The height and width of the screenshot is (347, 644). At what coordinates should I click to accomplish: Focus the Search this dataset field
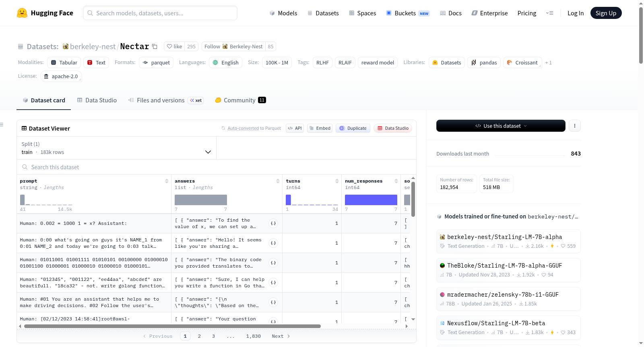point(217,167)
